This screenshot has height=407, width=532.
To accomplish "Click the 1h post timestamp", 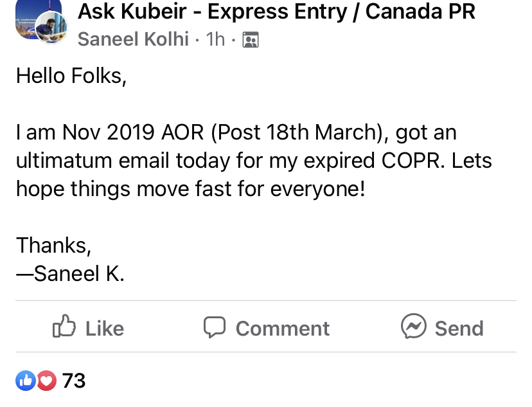I will pyautogui.click(x=215, y=39).
